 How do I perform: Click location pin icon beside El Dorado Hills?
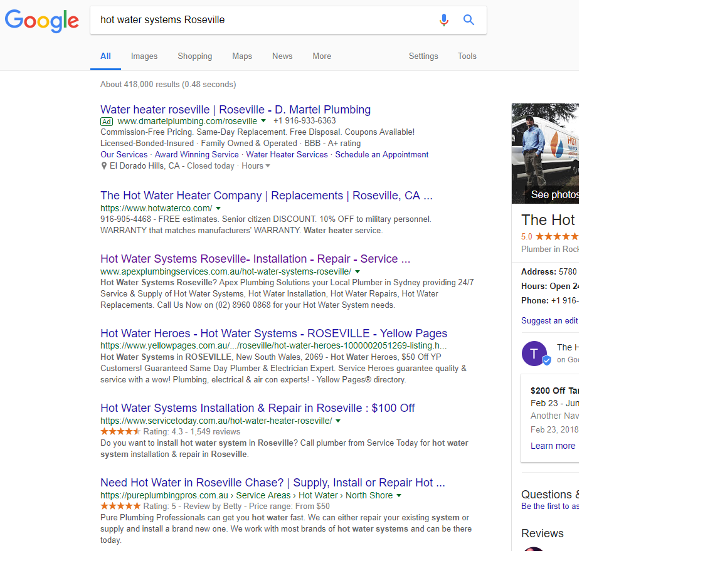[104, 166]
